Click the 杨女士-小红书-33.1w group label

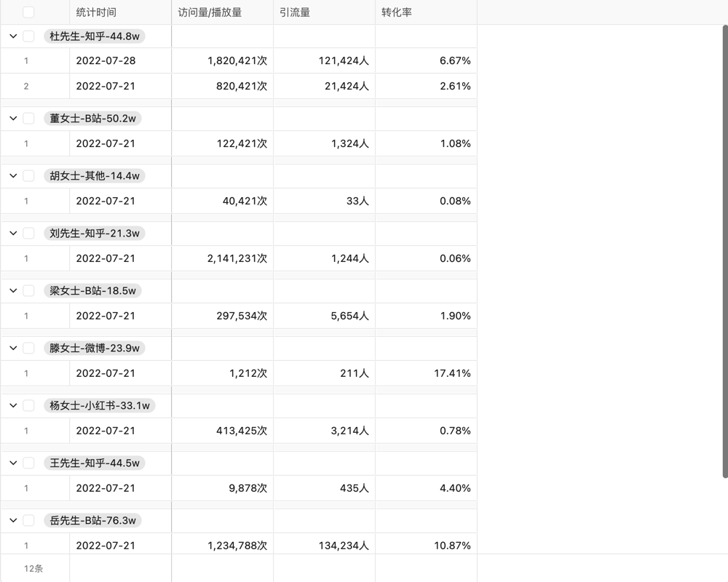(100, 405)
